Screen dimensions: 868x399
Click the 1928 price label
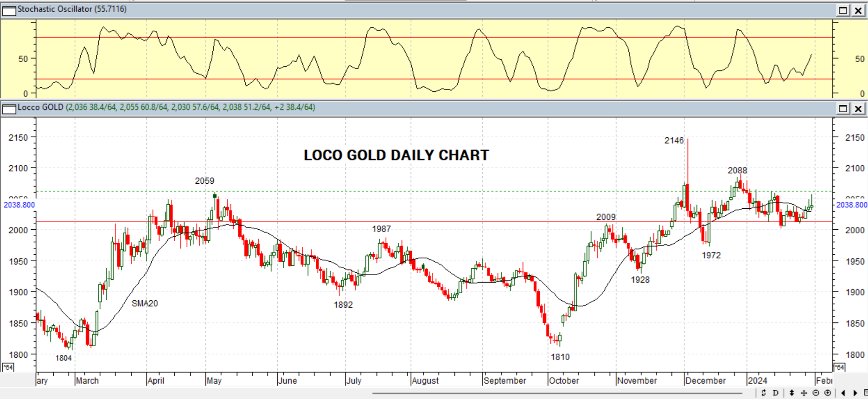640,280
